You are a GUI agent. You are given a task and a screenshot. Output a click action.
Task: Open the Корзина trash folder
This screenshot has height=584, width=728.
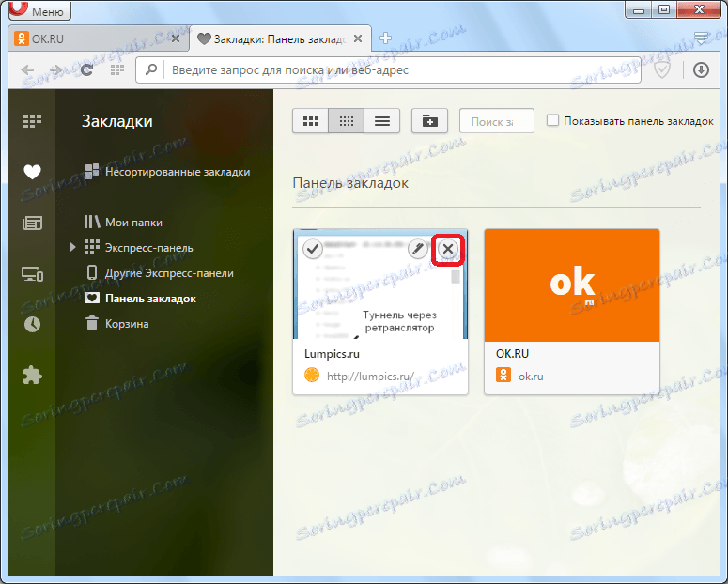(117, 324)
